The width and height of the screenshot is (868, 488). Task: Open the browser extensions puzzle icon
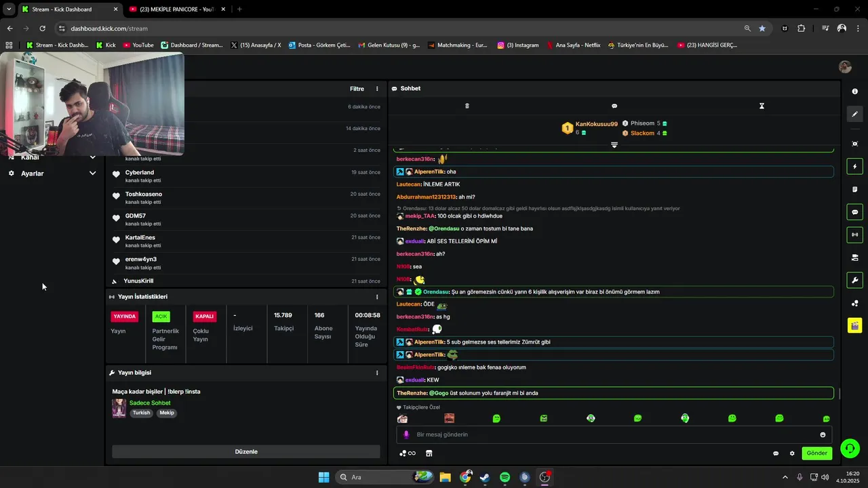click(x=802, y=28)
